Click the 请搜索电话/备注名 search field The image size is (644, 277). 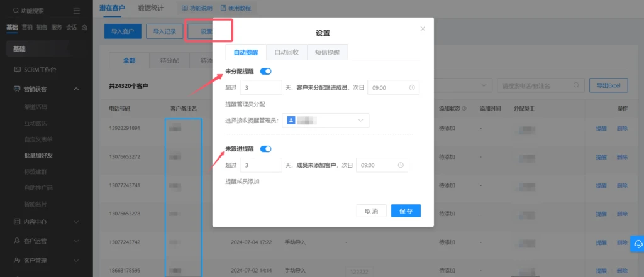click(540, 85)
